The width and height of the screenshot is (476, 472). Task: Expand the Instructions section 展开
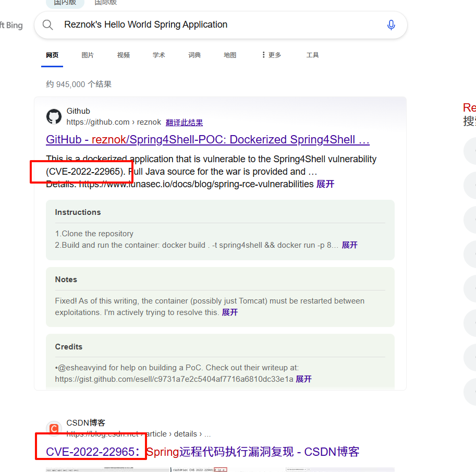(x=349, y=245)
